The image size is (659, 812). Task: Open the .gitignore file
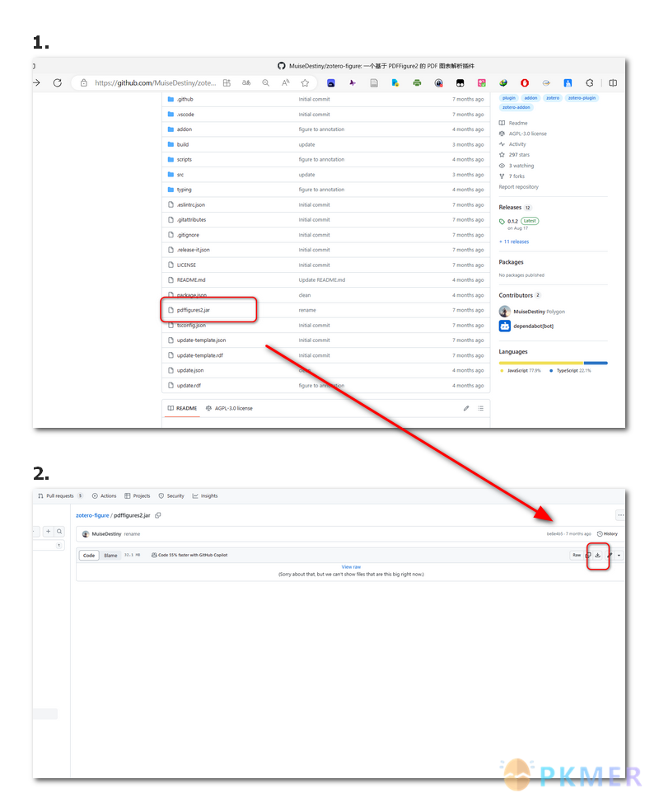point(188,235)
